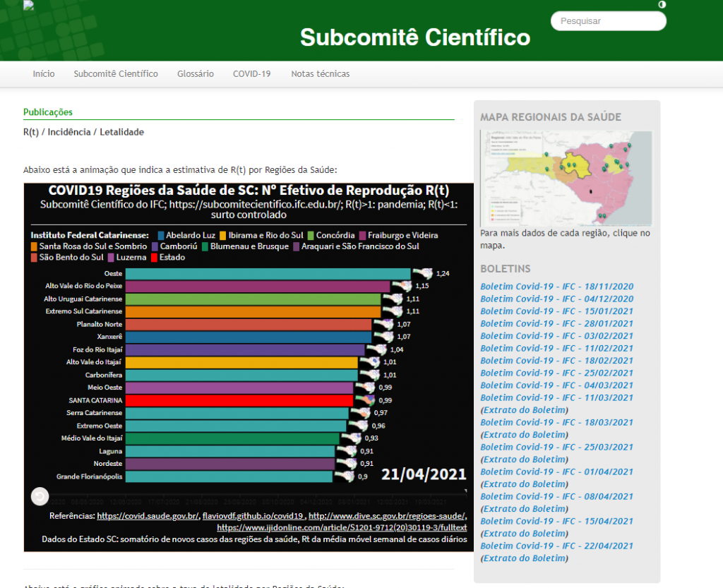Open the ijidonline.com article link
Viewport: 723px width, 588px height.
coord(342,527)
